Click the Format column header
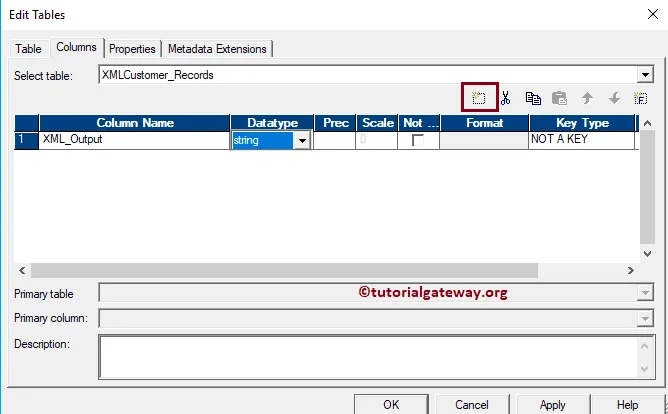668x414 pixels. [x=484, y=123]
